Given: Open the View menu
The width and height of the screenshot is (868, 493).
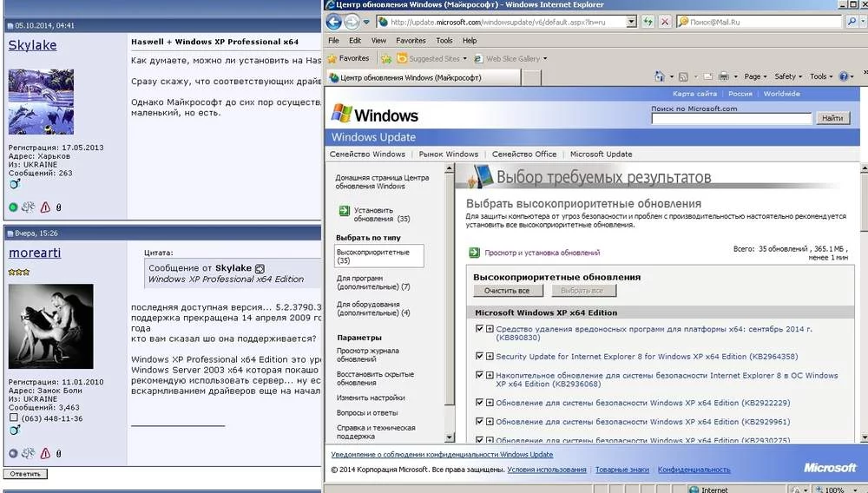Looking at the screenshot, I should (x=378, y=41).
